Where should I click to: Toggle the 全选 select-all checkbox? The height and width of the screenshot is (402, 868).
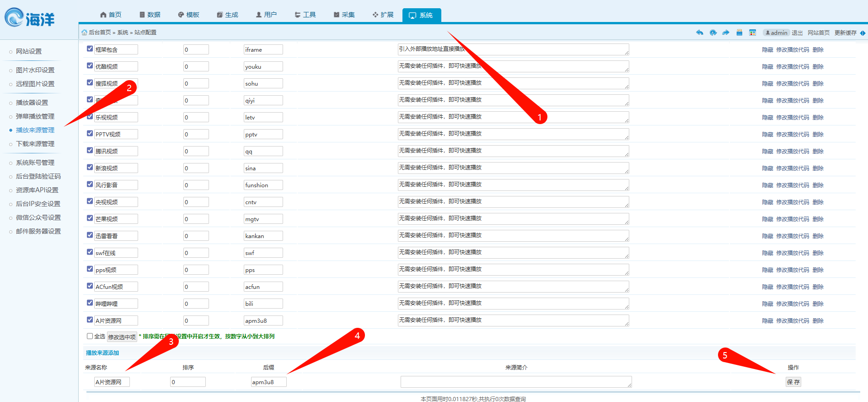tap(90, 336)
